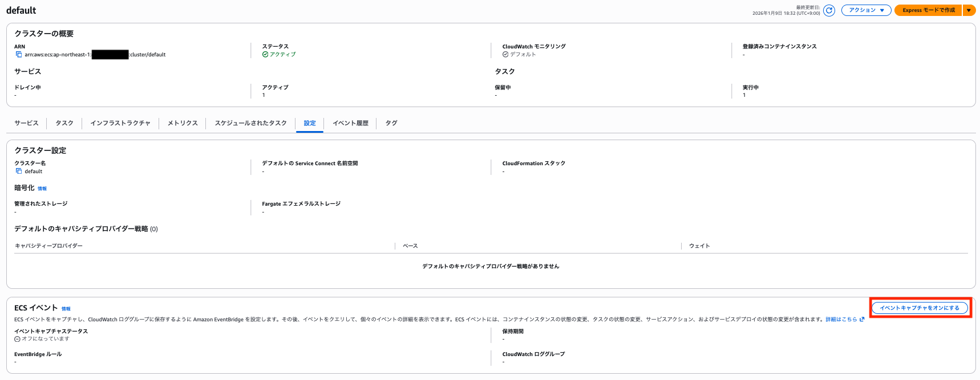Screen dimensions: 980x380
Task: Expand the arrow next to Express モードで作成
Action: pos(969,10)
